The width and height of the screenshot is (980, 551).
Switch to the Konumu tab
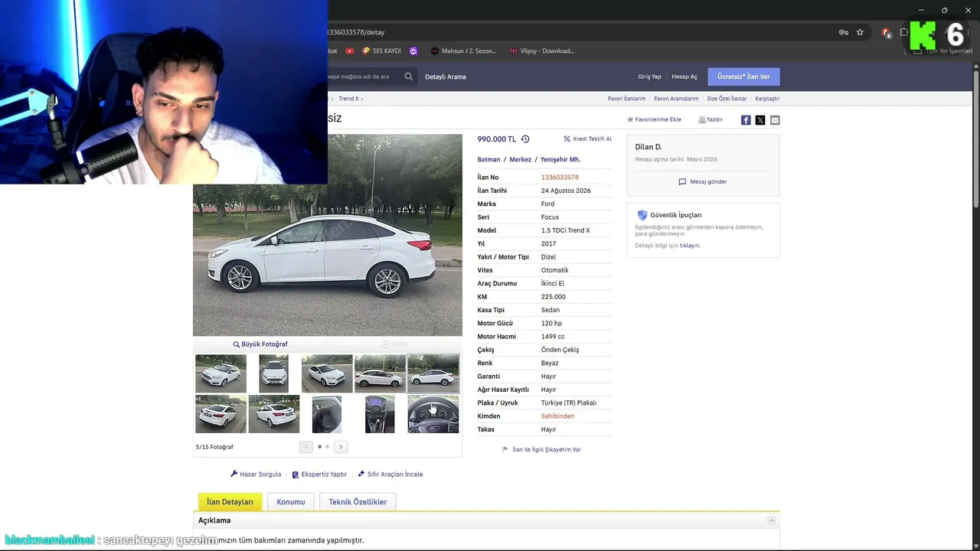point(291,502)
